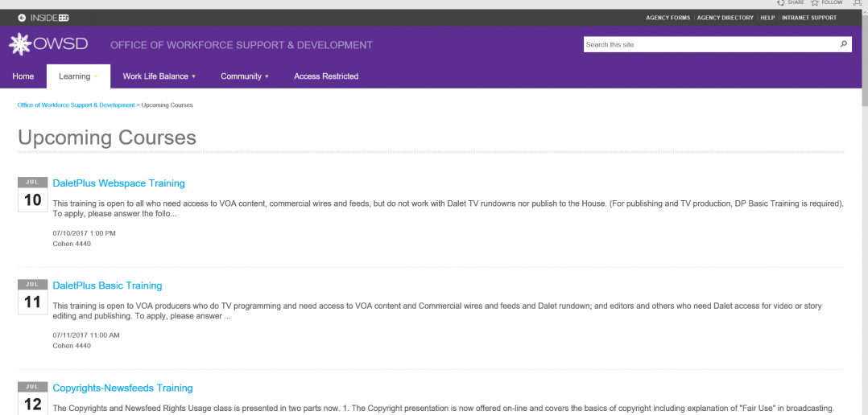Click the 07/11/2017 11:00 AM date text
Image resolution: width=868 pixels, height=415 pixels.
(x=86, y=335)
